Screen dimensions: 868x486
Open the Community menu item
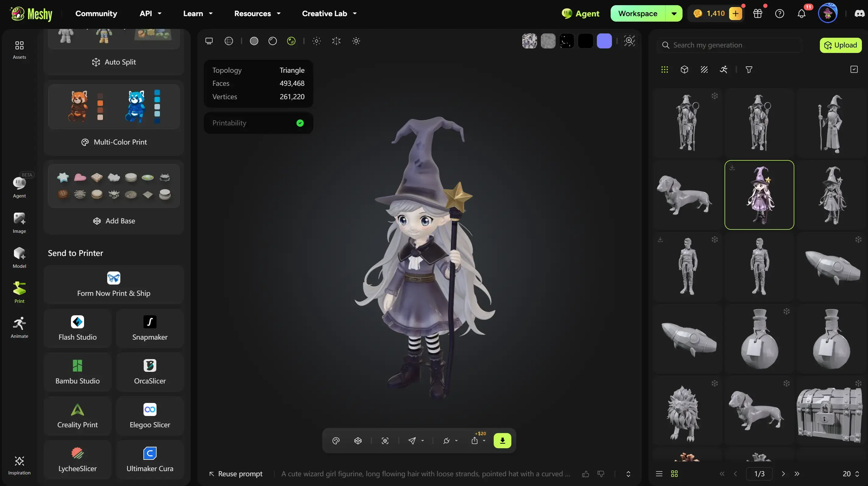(x=96, y=13)
